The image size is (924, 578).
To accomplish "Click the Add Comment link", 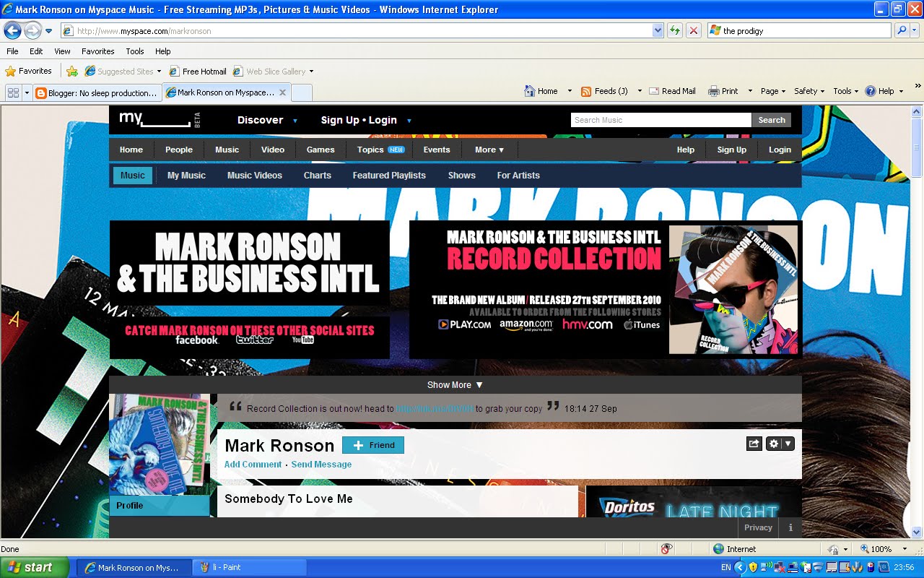I will tap(253, 465).
